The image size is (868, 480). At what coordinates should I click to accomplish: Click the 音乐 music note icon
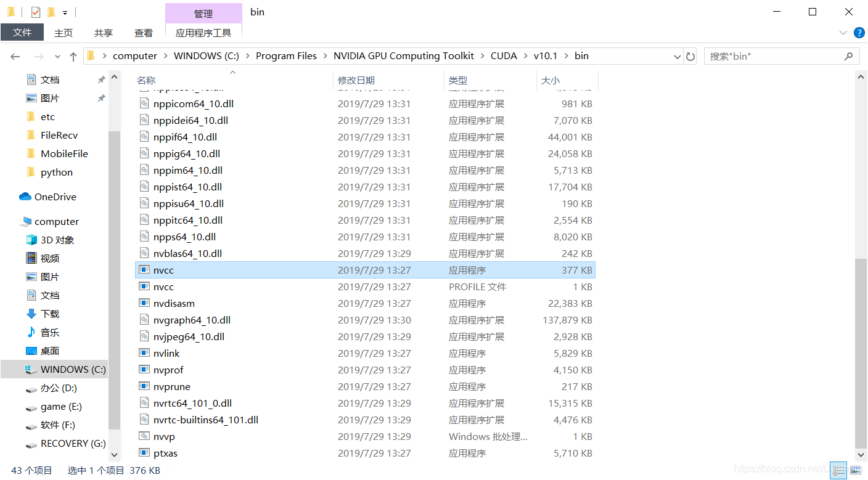click(x=31, y=332)
